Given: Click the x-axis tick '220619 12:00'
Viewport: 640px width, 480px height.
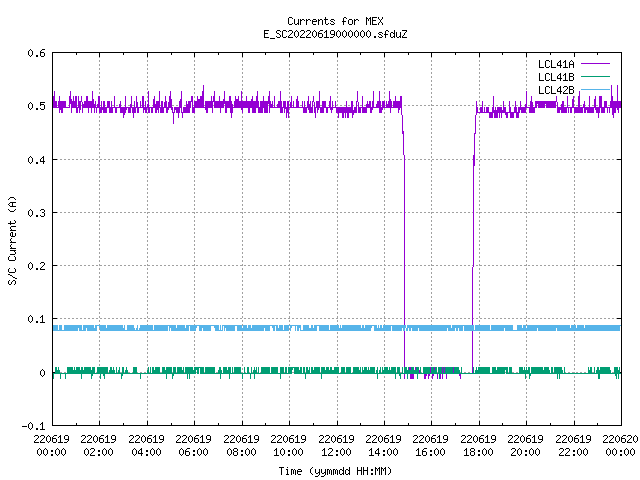Looking at the screenshot, I should point(337,446).
